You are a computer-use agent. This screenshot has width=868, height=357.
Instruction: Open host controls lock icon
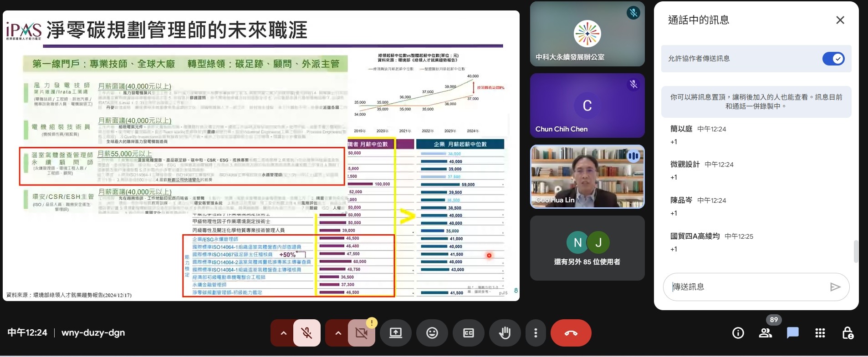(x=848, y=333)
